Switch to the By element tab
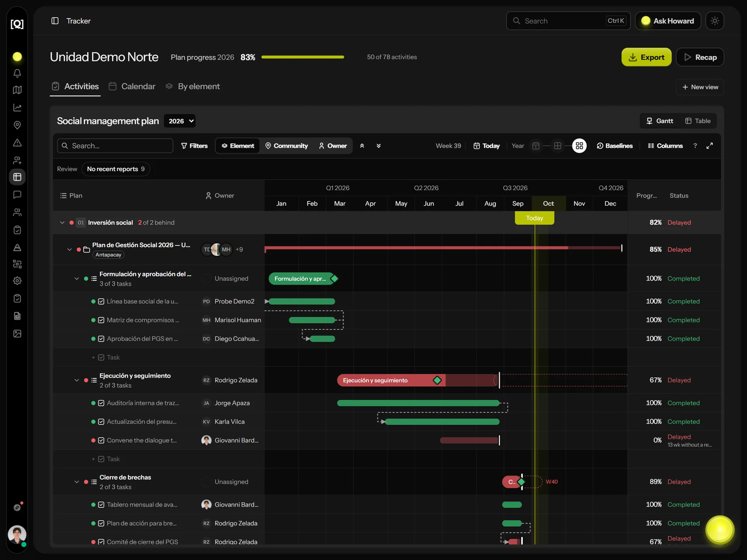The image size is (747, 560). [193, 86]
